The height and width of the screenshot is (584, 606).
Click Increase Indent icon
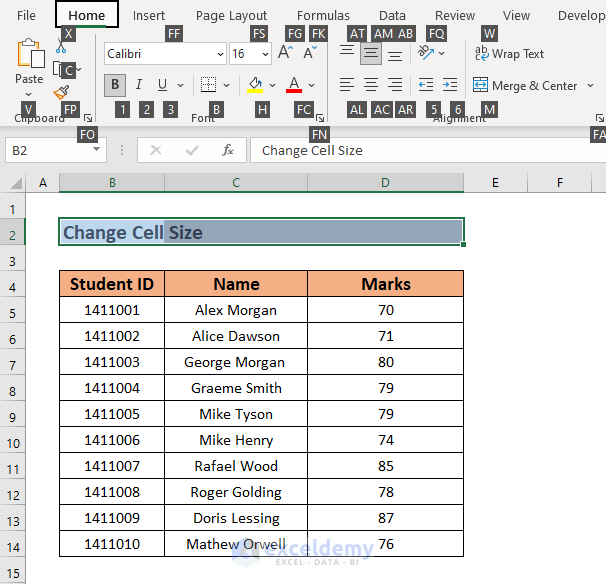(x=450, y=85)
